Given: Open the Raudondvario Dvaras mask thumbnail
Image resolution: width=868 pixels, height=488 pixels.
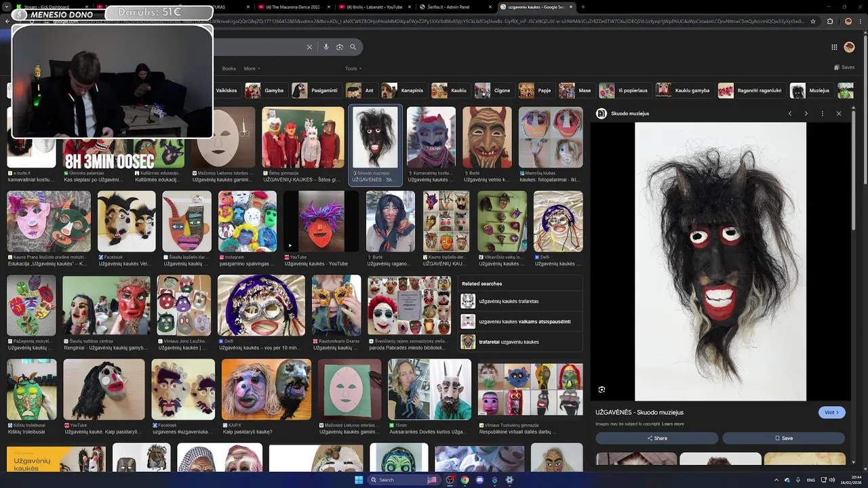Looking at the screenshot, I should coord(336,305).
